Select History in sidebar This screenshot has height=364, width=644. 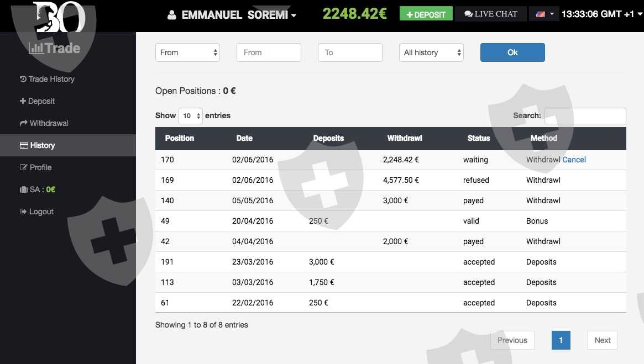(x=68, y=145)
